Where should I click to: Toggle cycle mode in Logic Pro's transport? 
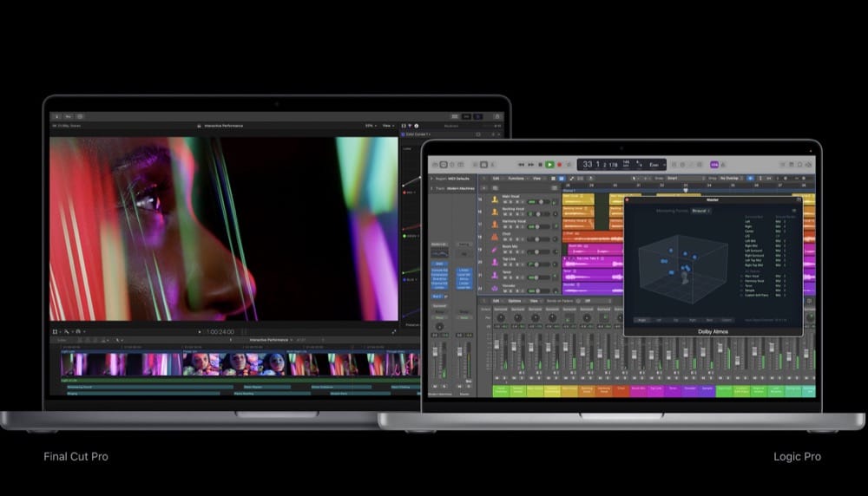tap(569, 165)
